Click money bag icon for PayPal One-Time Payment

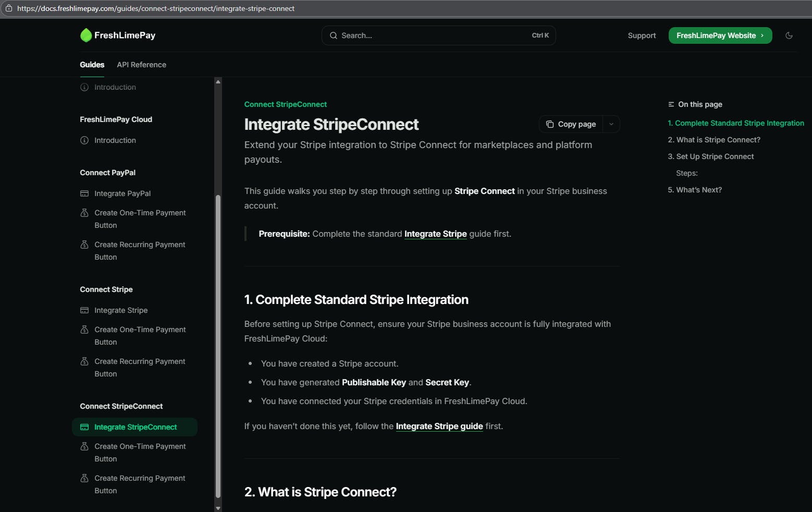click(84, 213)
